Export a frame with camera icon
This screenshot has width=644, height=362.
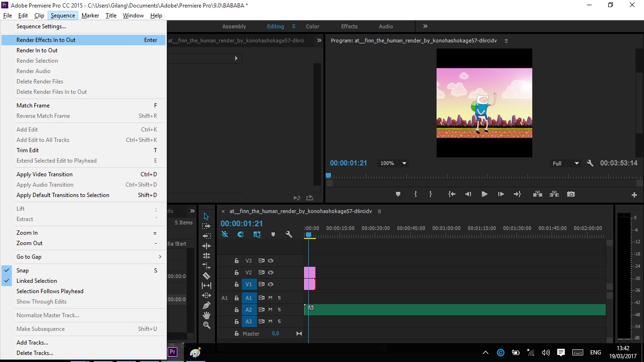[571, 194]
